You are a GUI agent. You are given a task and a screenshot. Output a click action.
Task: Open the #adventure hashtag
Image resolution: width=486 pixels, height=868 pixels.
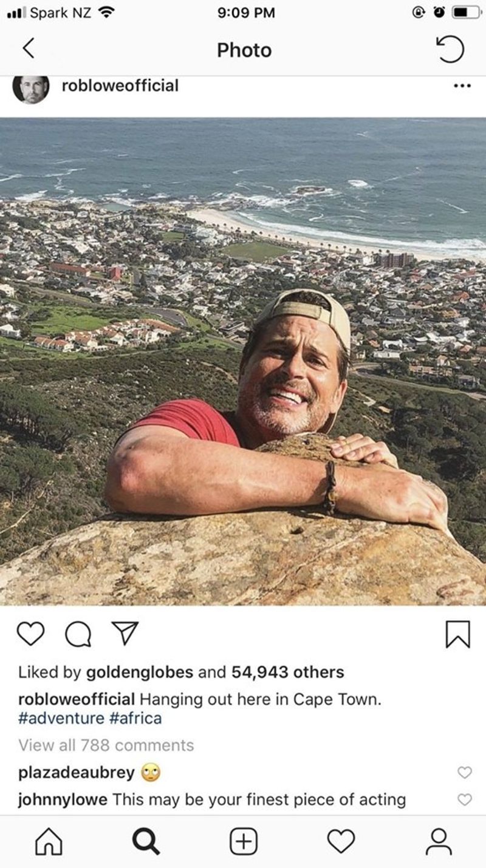click(x=61, y=718)
